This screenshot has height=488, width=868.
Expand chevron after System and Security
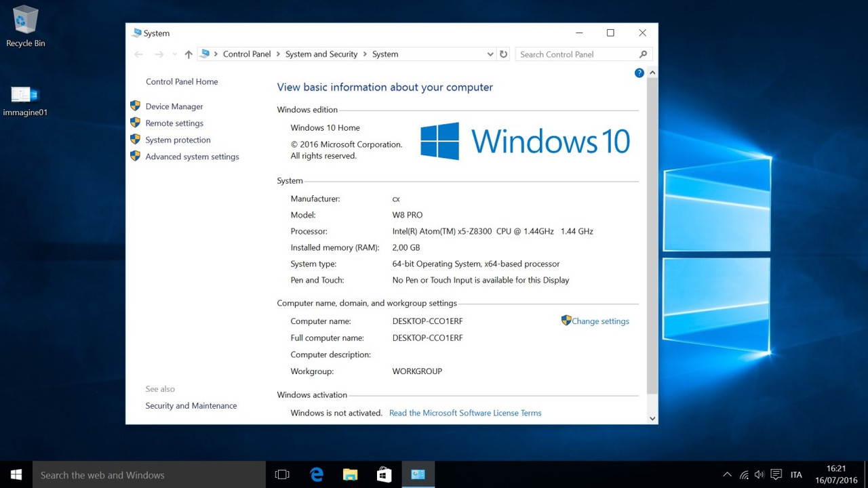pos(365,54)
